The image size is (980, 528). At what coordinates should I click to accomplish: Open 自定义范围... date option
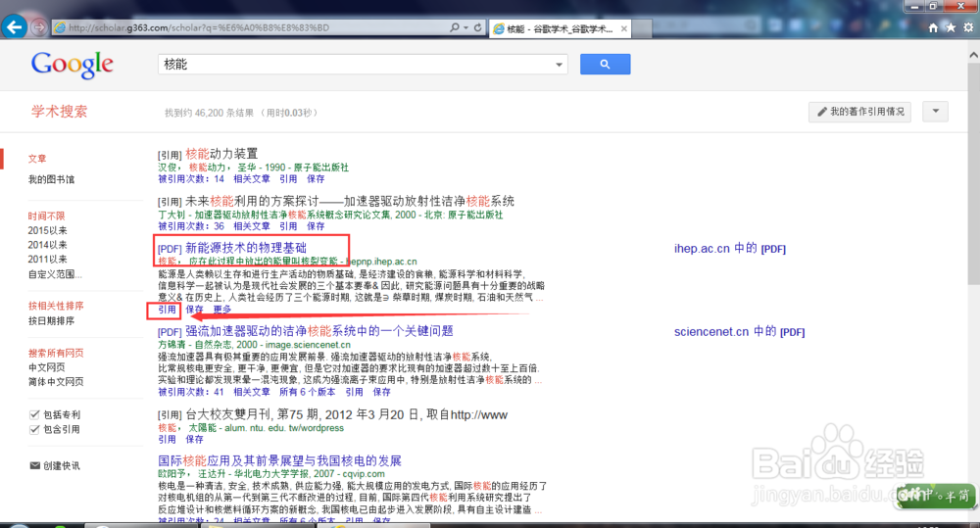pyautogui.click(x=55, y=273)
